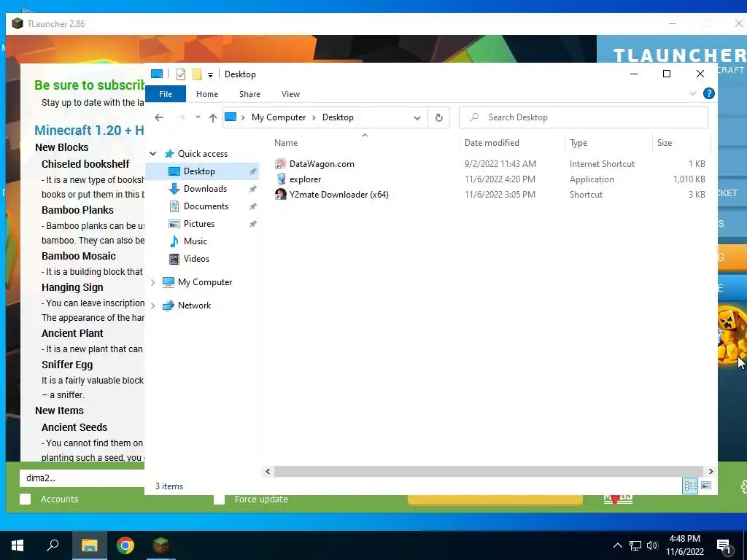Select My Computer in navigation pane
747x560 pixels.
[205, 282]
